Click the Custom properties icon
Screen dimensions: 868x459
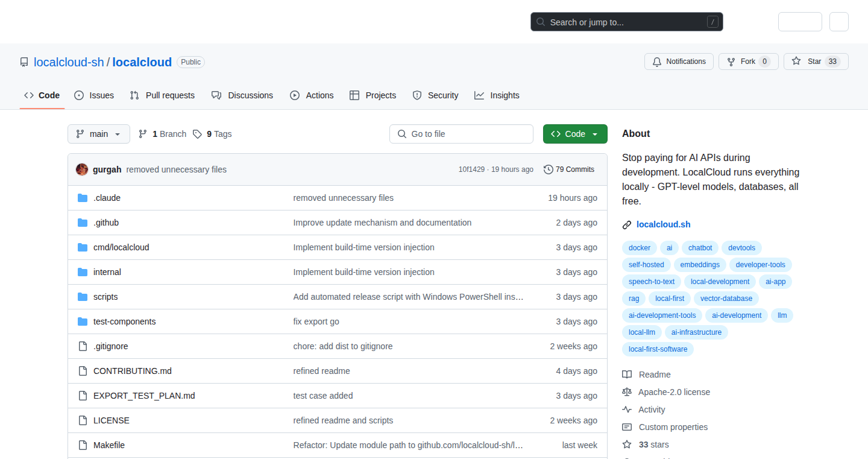(627, 427)
